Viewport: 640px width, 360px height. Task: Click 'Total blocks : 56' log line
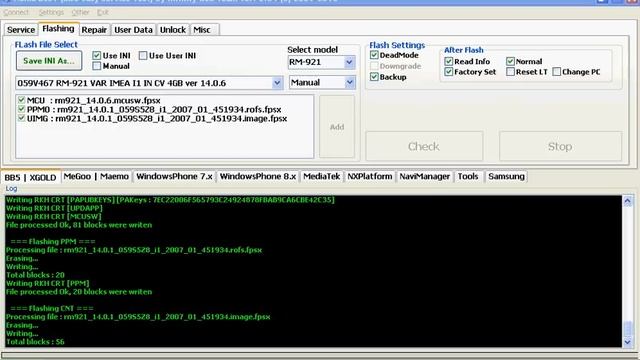(35, 342)
